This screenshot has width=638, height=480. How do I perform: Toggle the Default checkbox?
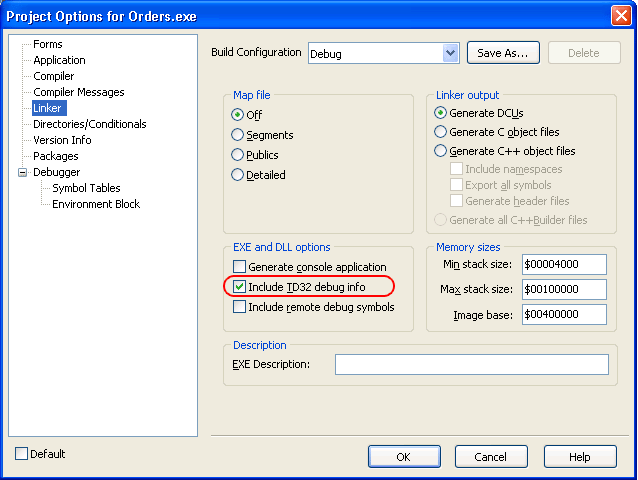[x=22, y=454]
